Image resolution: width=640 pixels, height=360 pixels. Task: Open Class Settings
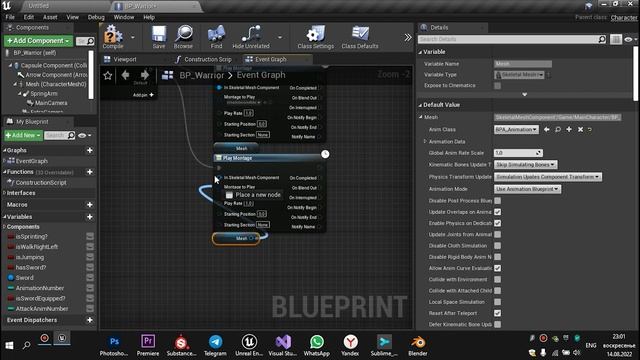click(x=316, y=37)
